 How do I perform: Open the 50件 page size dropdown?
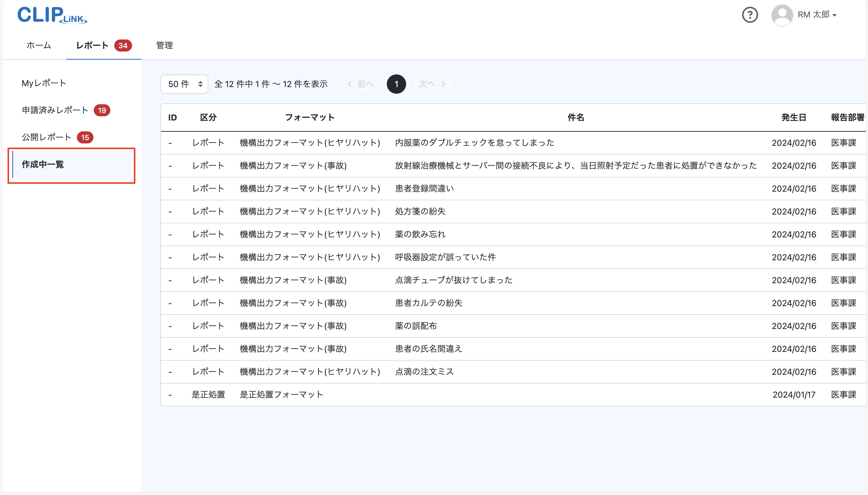[x=184, y=84]
